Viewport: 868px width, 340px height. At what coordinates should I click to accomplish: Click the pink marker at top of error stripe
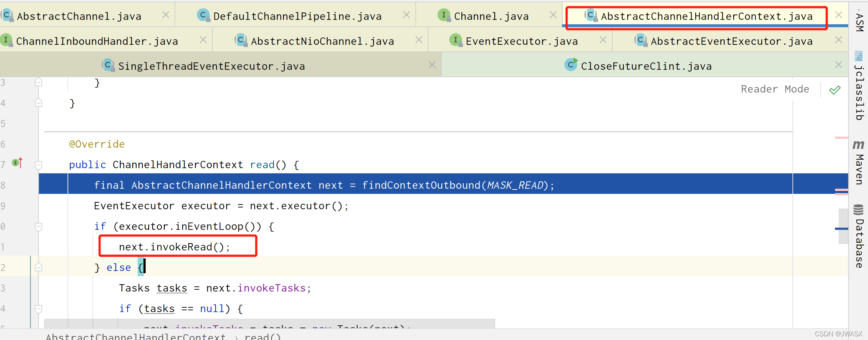pyautogui.click(x=841, y=138)
